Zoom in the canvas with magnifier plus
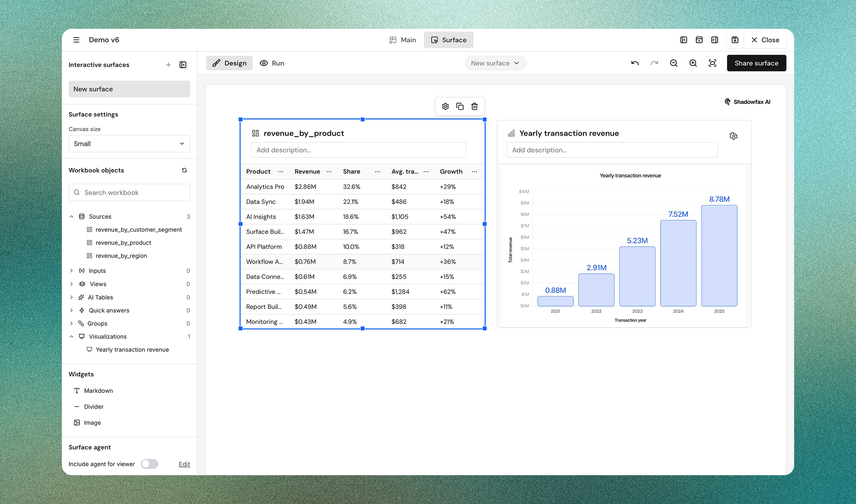The width and height of the screenshot is (856, 504). coord(693,63)
